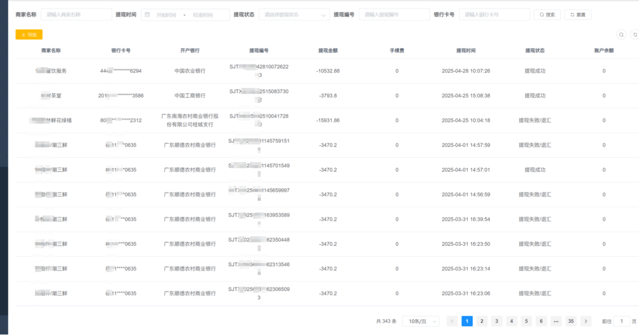Open the 10条/页 page size dropdown
The width and height of the screenshot is (644, 335).
click(421, 321)
